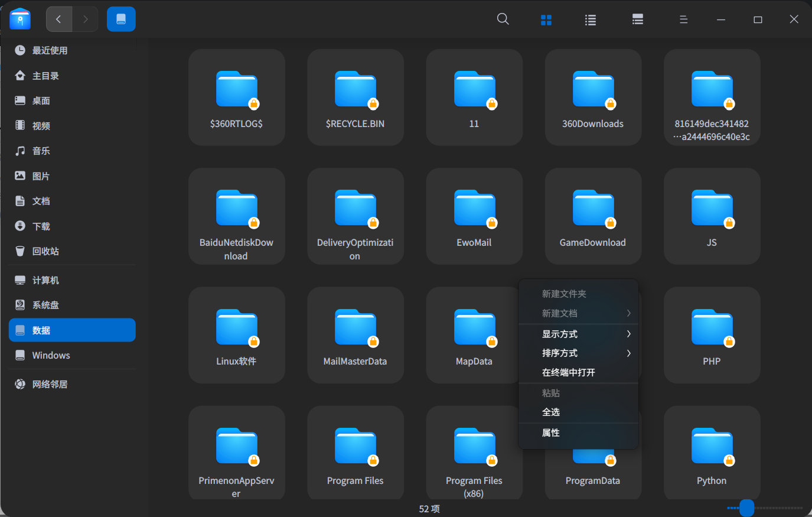Image resolution: width=812 pixels, height=517 pixels.
Task: Click 排序方式 in the context menu
Action: (x=579, y=353)
